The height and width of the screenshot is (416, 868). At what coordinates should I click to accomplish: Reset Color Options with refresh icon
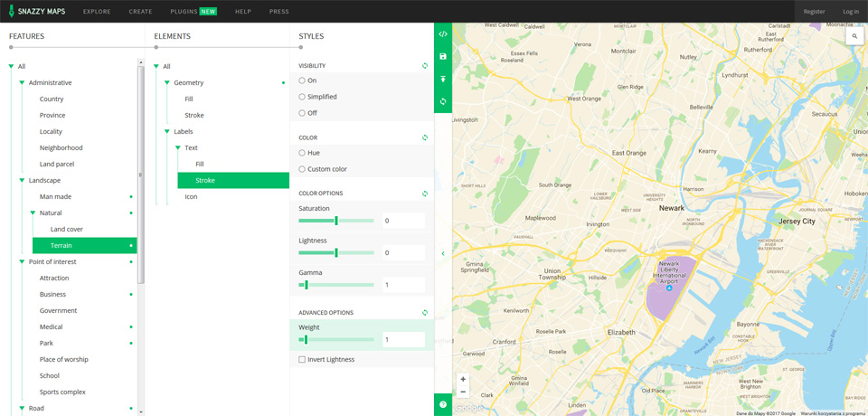coord(425,194)
